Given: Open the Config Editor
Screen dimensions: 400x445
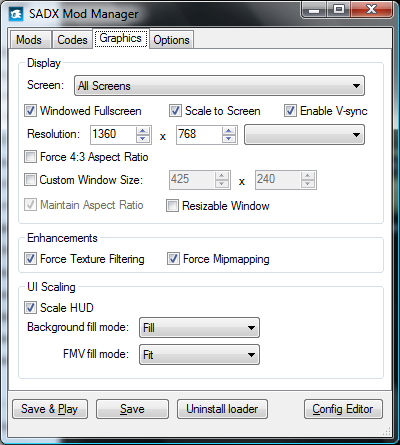Looking at the screenshot, I should tap(343, 409).
